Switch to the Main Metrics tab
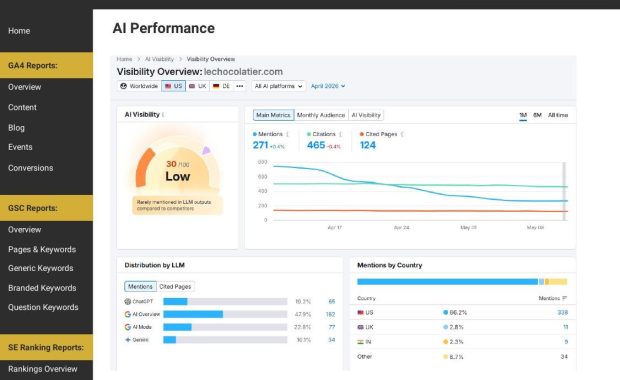This screenshot has width=620, height=380. [273, 115]
